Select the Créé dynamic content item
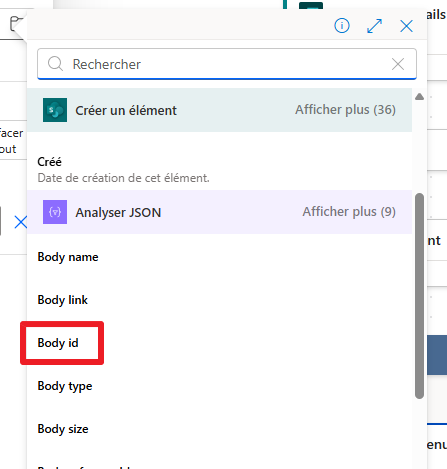This screenshot has width=447, height=469. pos(219,169)
